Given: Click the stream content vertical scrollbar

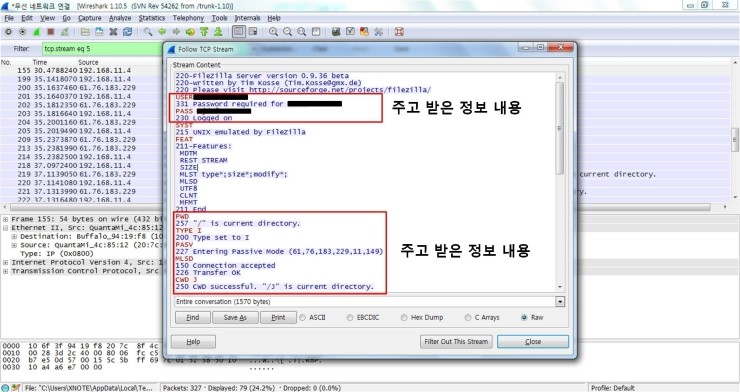Looking at the screenshot, I should pyautogui.click(x=560, y=182).
